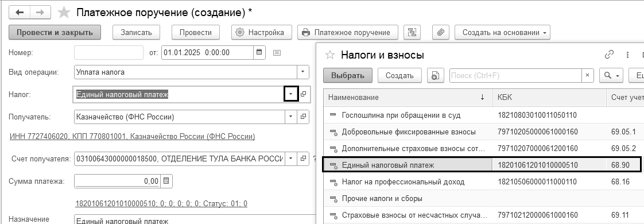
Task: Clear the search field with x icon
Action: tap(587, 75)
